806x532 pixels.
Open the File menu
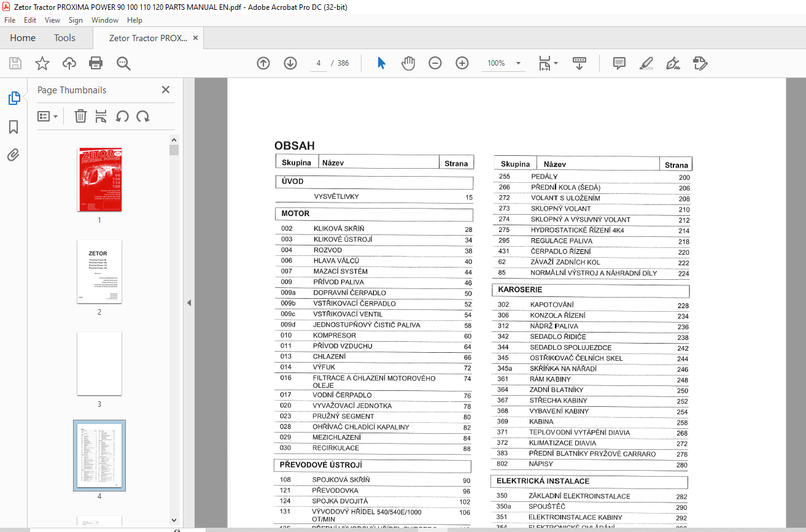pos(10,20)
